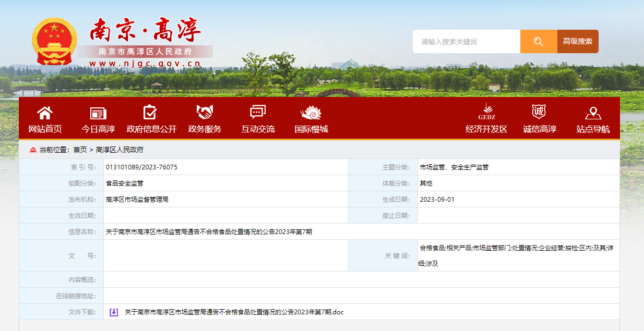
Task: Click the 南京市高淳区人民政府 banner text
Action: 146,52
